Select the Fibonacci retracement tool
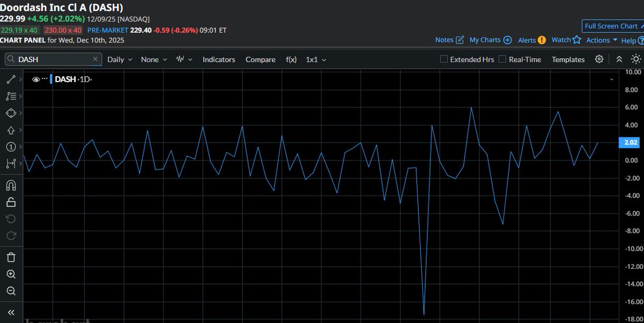This screenshot has width=644, height=323. point(11,96)
